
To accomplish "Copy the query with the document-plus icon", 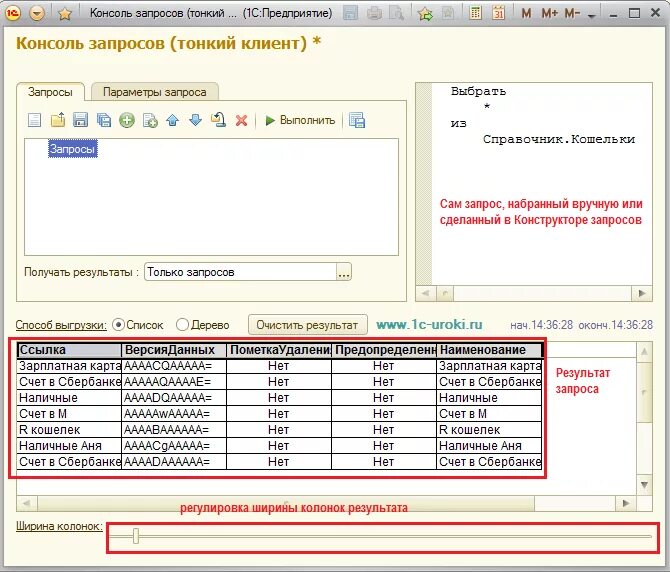I will point(150,120).
